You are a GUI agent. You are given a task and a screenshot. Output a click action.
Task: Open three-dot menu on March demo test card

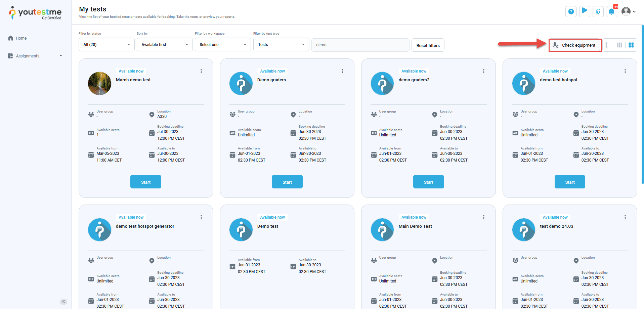201,71
